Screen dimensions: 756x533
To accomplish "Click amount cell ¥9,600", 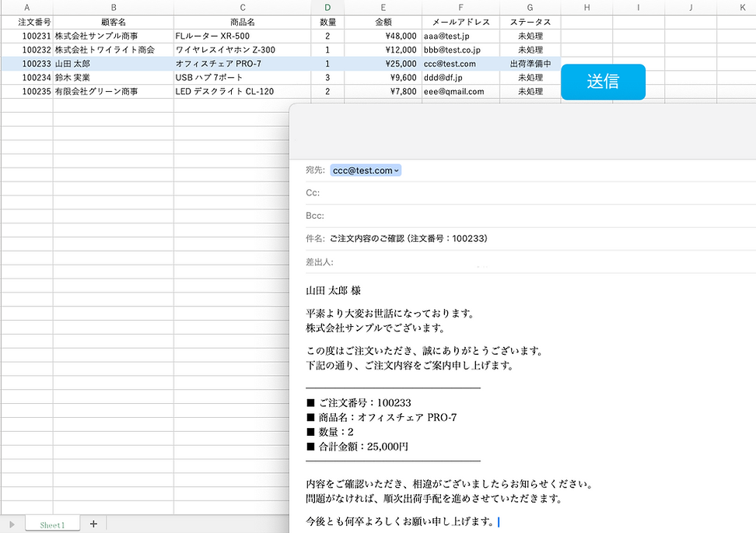I will tap(383, 78).
